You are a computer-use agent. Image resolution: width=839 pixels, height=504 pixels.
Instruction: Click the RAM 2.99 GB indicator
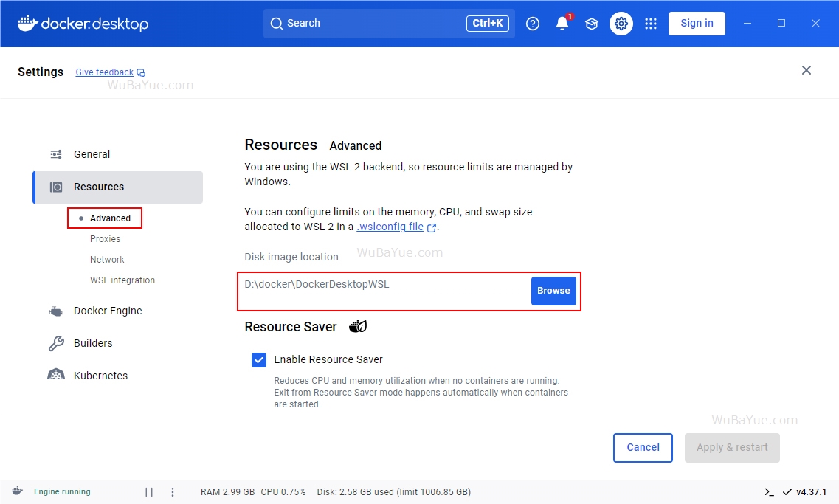227,492
